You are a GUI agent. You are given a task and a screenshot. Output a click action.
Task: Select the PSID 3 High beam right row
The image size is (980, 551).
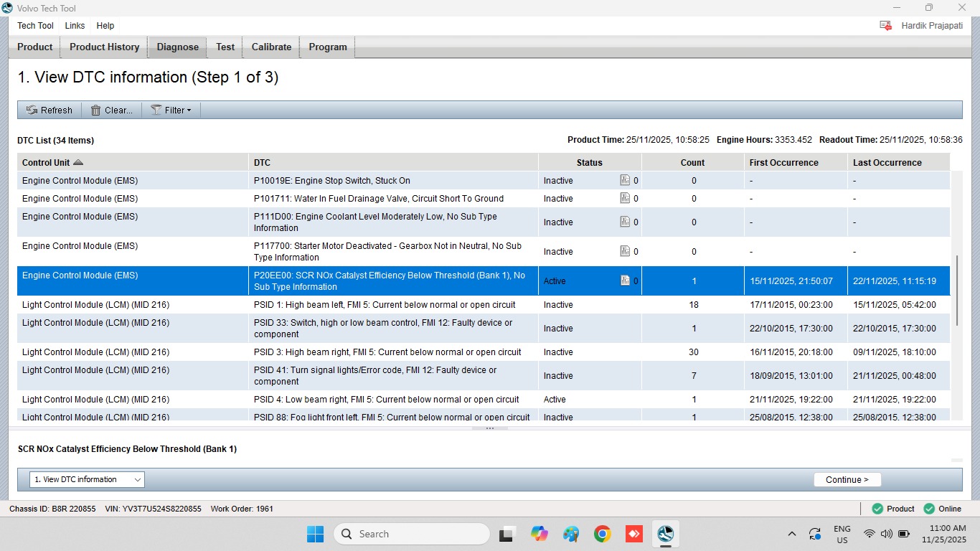(x=484, y=352)
